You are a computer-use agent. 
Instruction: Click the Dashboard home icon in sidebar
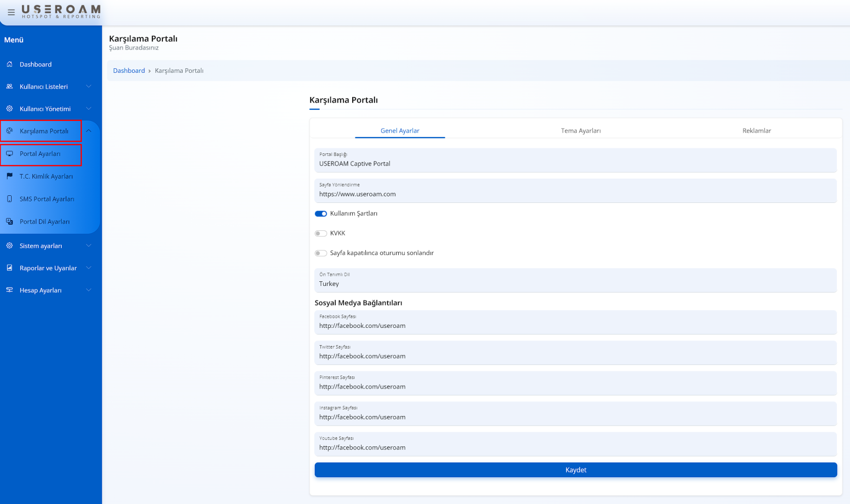click(x=10, y=64)
